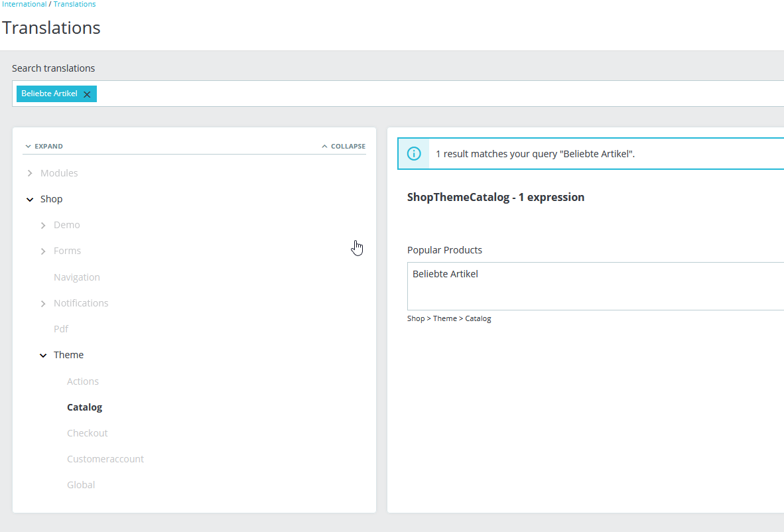Select Global under Theme
The image size is (784, 532).
click(x=81, y=485)
